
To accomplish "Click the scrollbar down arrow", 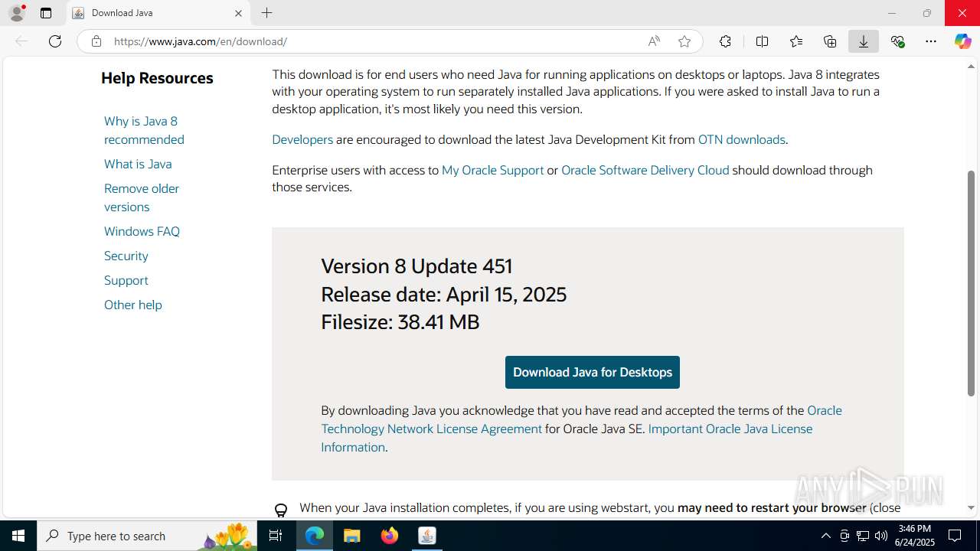I will pyautogui.click(x=971, y=508).
